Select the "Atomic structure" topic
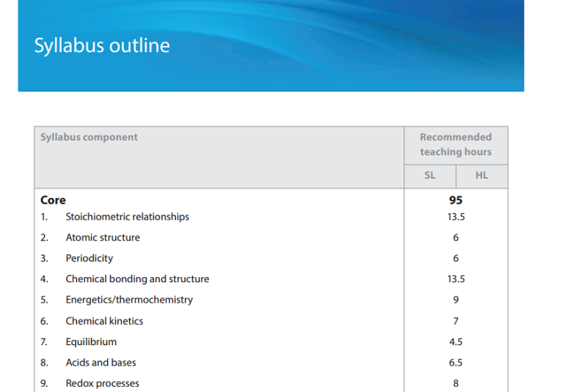The width and height of the screenshot is (567, 392). pos(103,237)
